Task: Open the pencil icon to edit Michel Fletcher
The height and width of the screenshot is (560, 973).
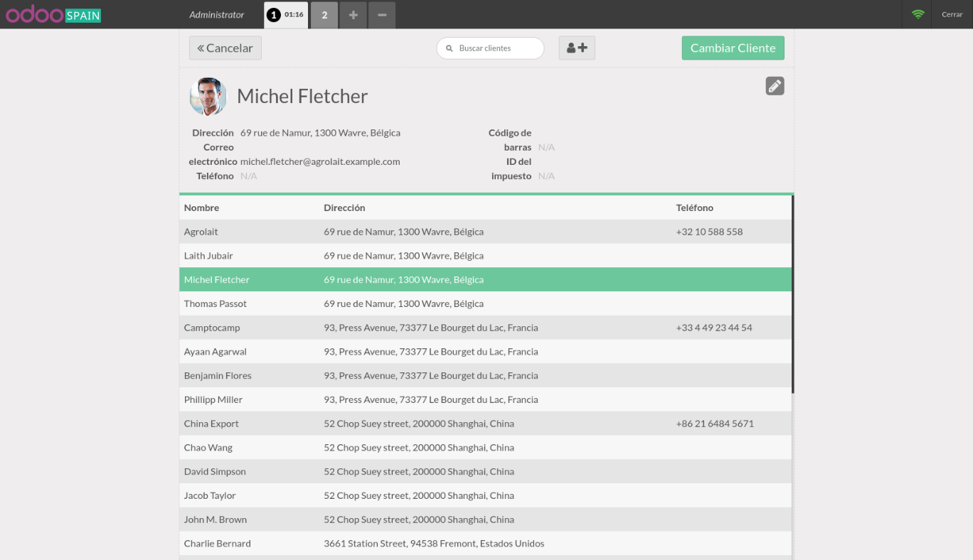Action: coord(775,85)
